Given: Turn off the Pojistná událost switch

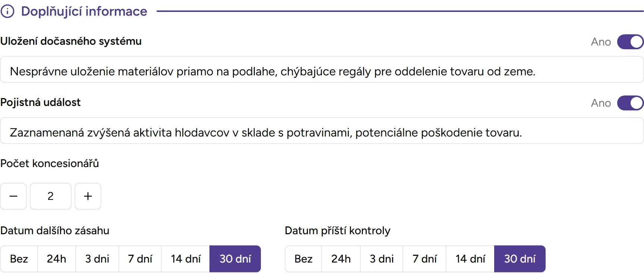Looking at the screenshot, I should 630,103.
